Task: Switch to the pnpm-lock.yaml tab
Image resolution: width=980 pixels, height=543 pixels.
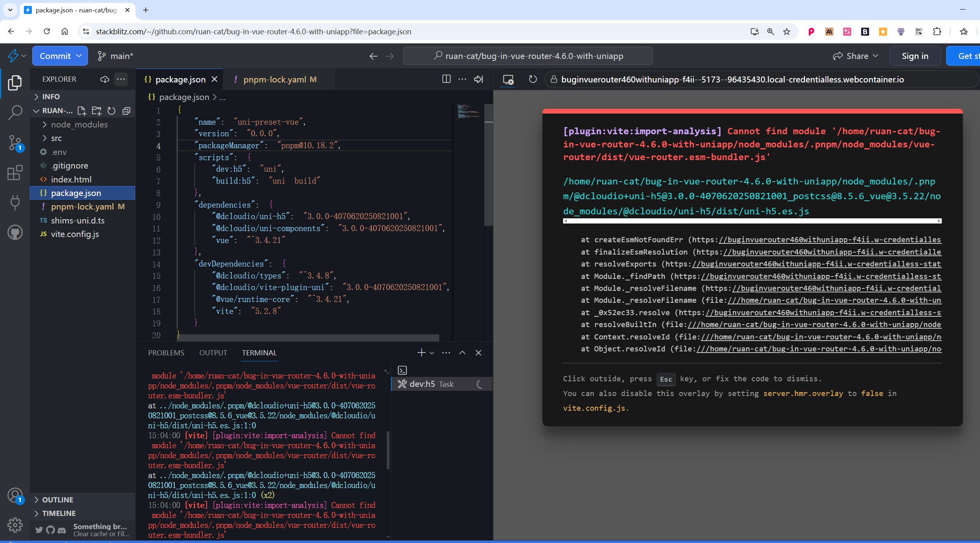Action: (275, 79)
